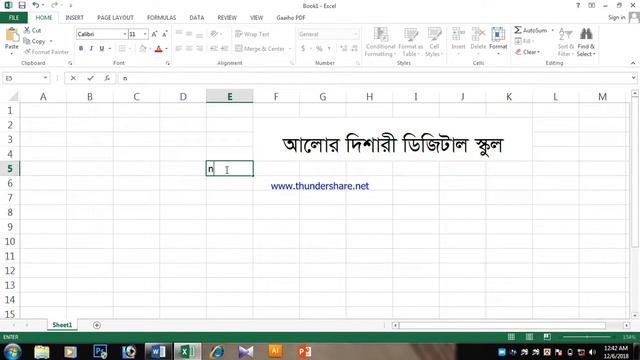Click Sign in at top right
Screen dimensions: 640x360
(x=616, y=18)
